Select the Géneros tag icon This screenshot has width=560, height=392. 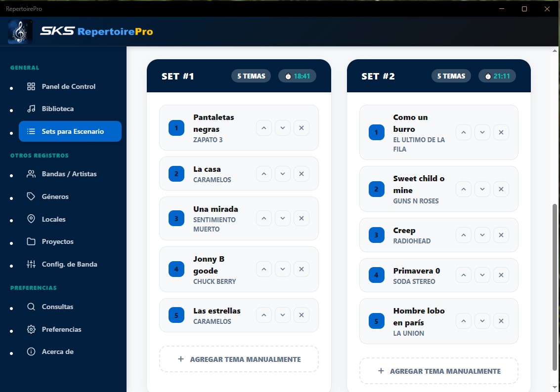point(31,196)
